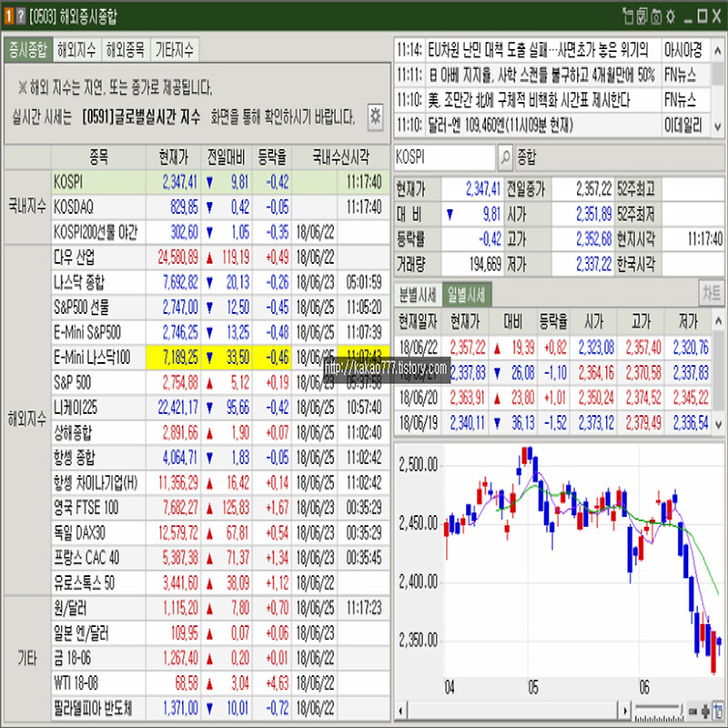The width and height of the screenshot is (728, 728).
Task: Select the 독일 DAX30 row
Action: pos(220,533)
